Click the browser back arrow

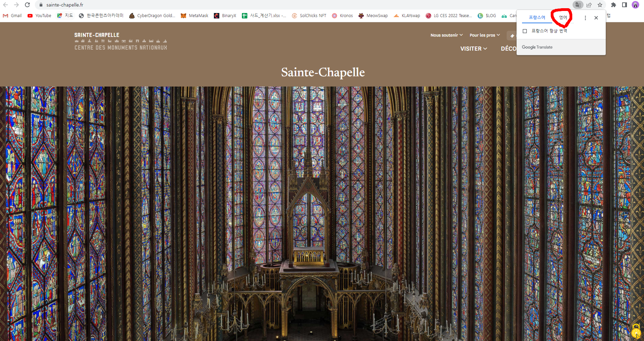[x=5, y=5]
